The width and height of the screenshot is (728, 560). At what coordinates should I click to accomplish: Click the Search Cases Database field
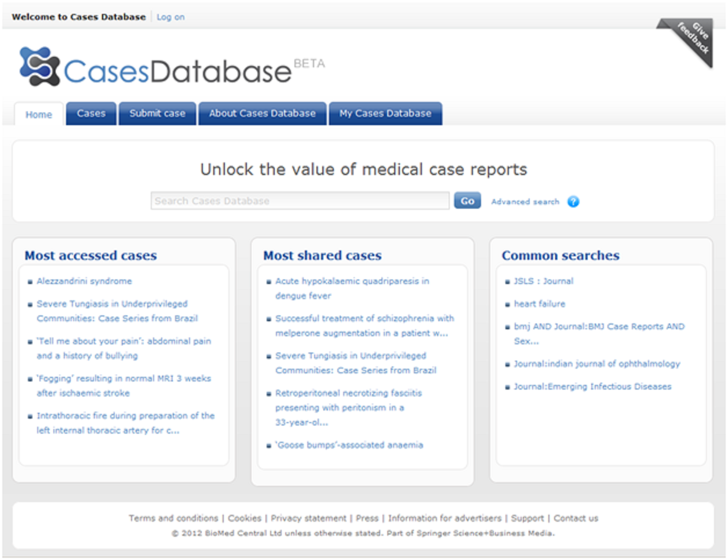[x=299, y=201]
